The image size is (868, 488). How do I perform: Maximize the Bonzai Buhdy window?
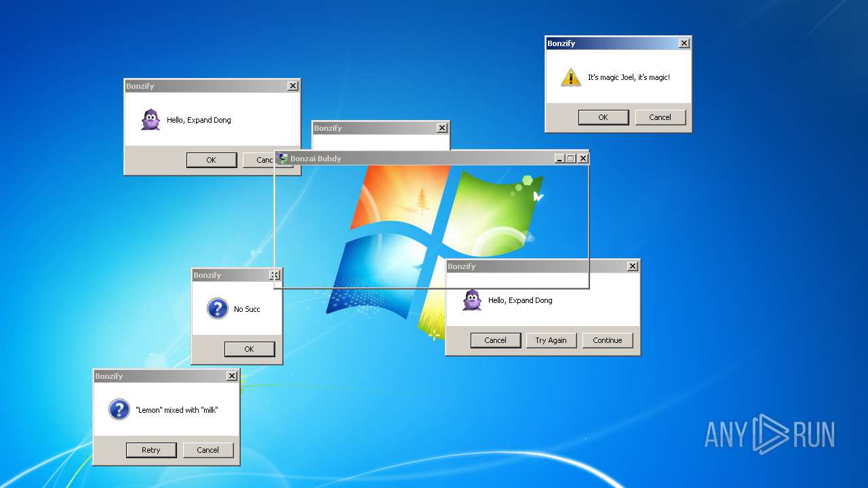570,158
